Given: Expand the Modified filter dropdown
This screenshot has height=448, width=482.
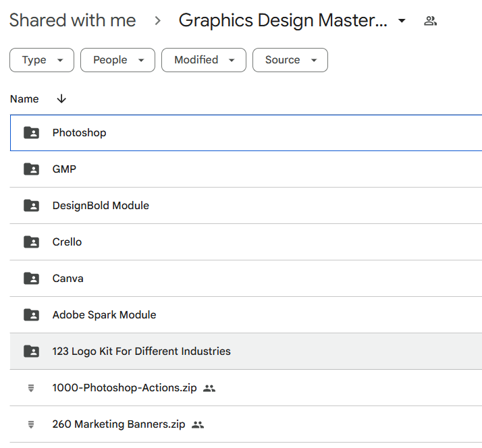Looking at the screenshot, I should tap(204, 60).
